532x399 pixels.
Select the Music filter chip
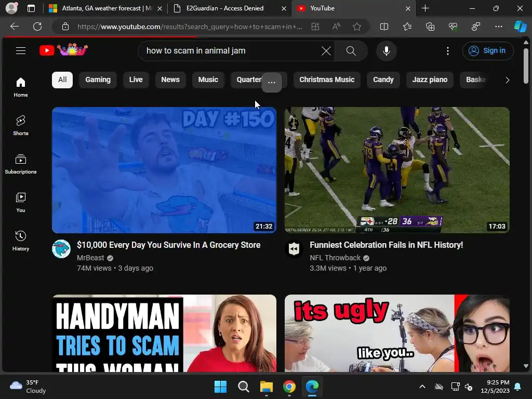[208, 79]
